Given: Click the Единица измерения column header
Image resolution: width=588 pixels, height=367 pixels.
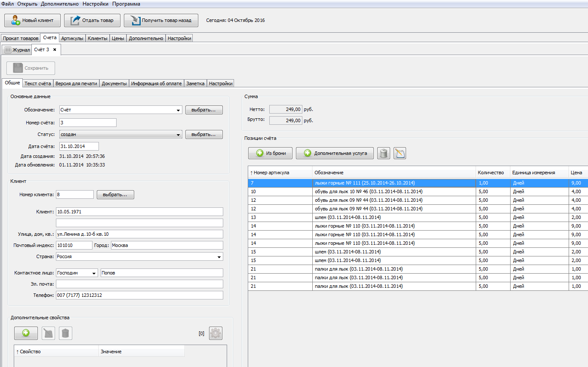Looking at the screenshot, I should point(539,173).
